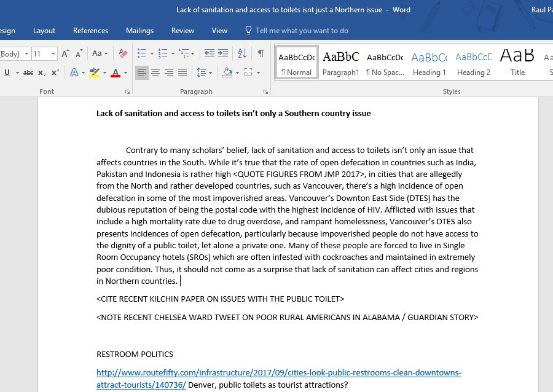Viewport: 553px width, 392px height.
Task: Open the Mailings ribbon tab
Action: (139, 31)
